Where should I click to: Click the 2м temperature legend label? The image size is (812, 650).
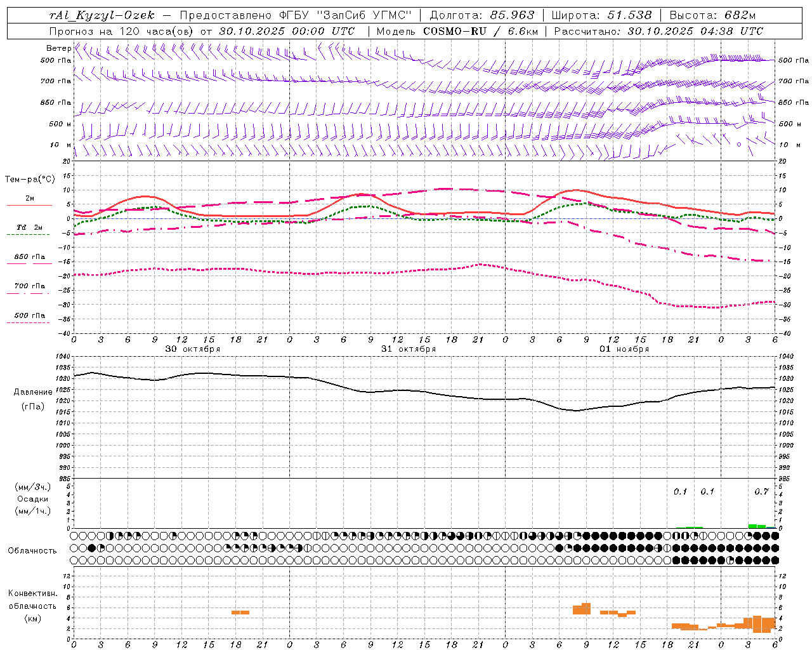click(x=30, y=198)
